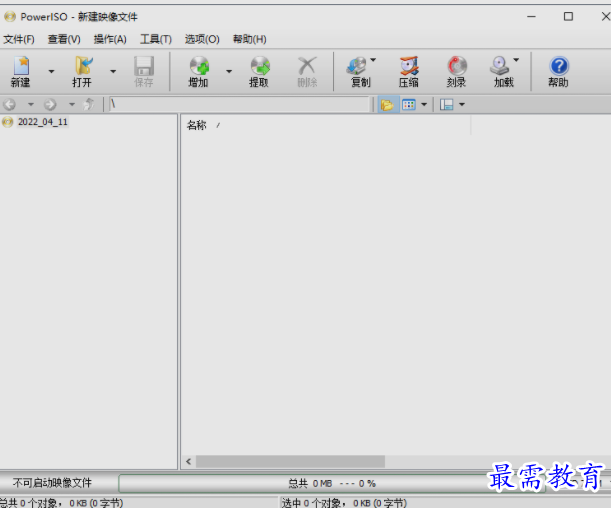Click the Add (增加) files icon
This screenshot has width=611, height=508.
[199, 65]
